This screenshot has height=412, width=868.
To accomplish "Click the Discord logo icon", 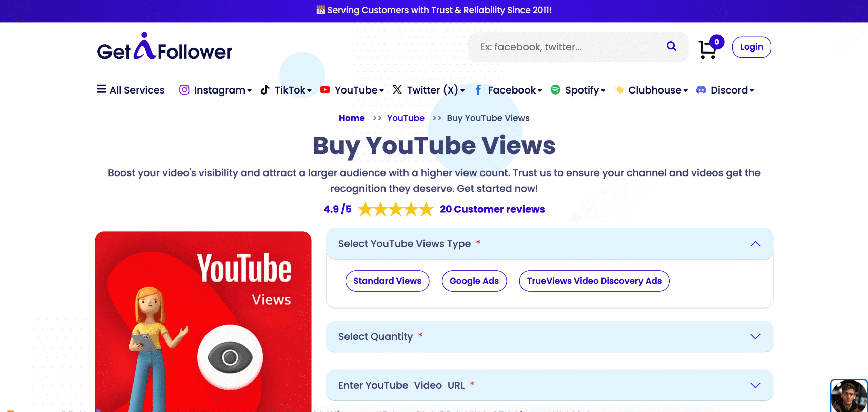I will pyautogui.click(x=701, y=90).
